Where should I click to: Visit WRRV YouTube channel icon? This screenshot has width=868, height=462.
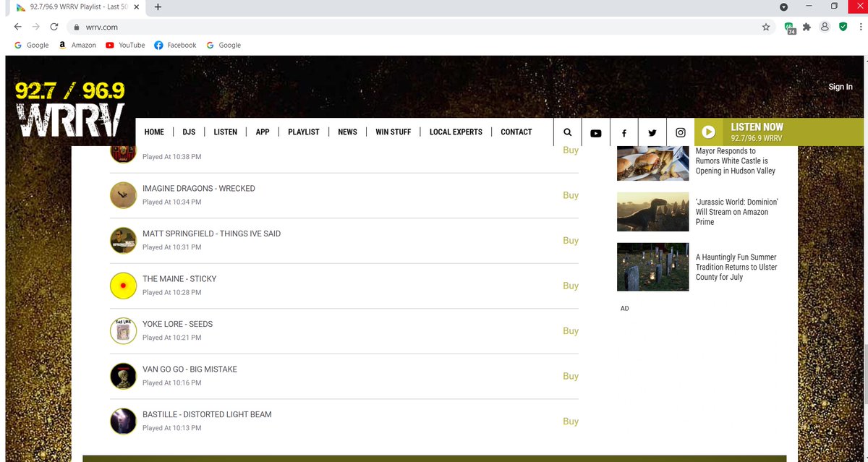tap(595, 133)
